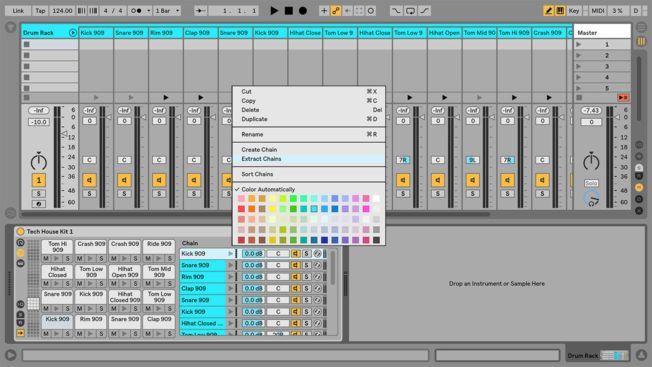Viewport: 652px width, 367px height.
Task: Open the metronome settings dropdown arrow
Action: (x=148, y=10)
